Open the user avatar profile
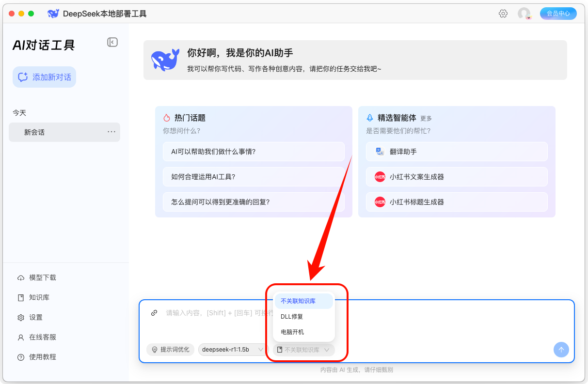This screenshot has width=588, height=384. point(524,14)
